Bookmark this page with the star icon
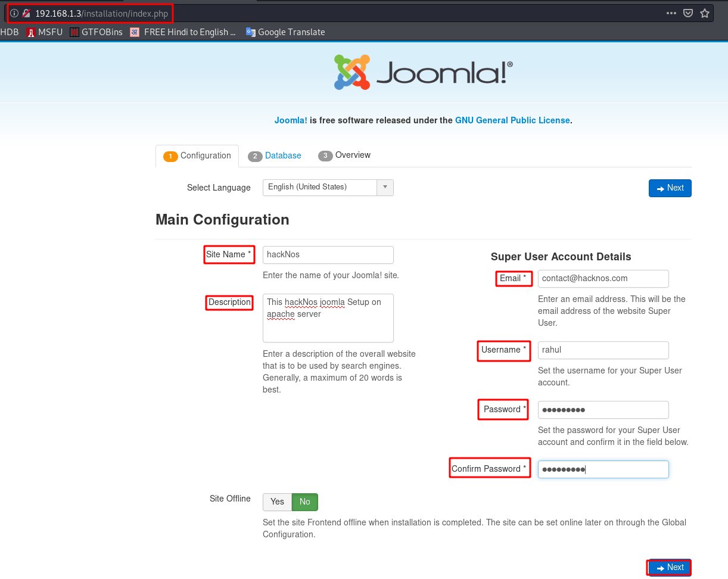728x579 pixels. click(705, 12)
